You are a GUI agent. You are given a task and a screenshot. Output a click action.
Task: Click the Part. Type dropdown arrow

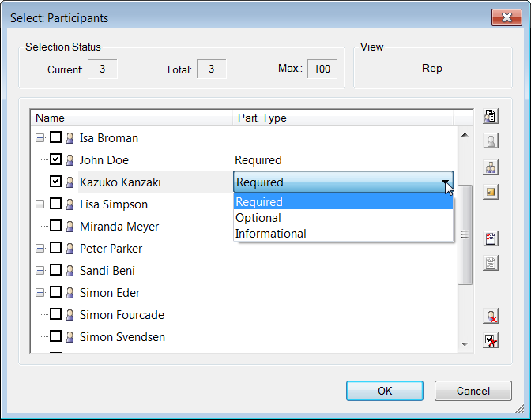pos(446,182)
